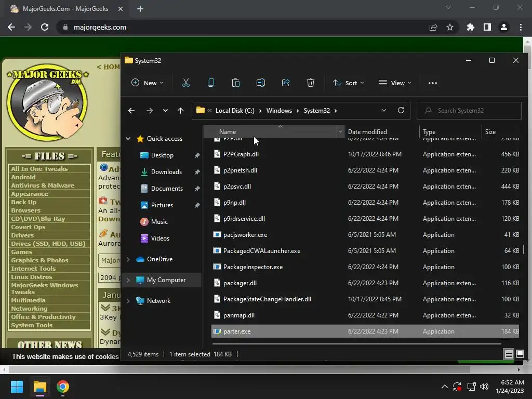Open Chrome side panel icon
Image resolution: width=532 pixels, height=399 pixels.
tap(487, 27)
